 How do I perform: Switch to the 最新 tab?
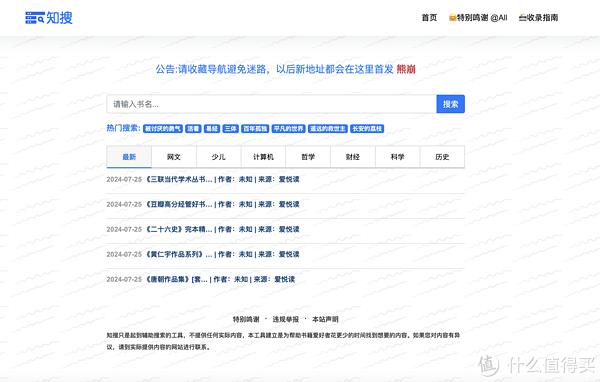pyautogui.click(x=129, y=157)
